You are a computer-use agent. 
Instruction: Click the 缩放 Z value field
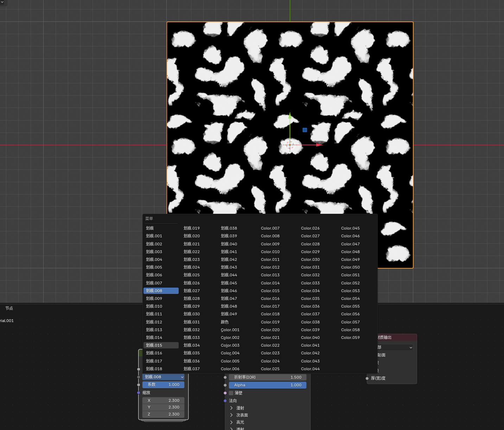(164, 414)
